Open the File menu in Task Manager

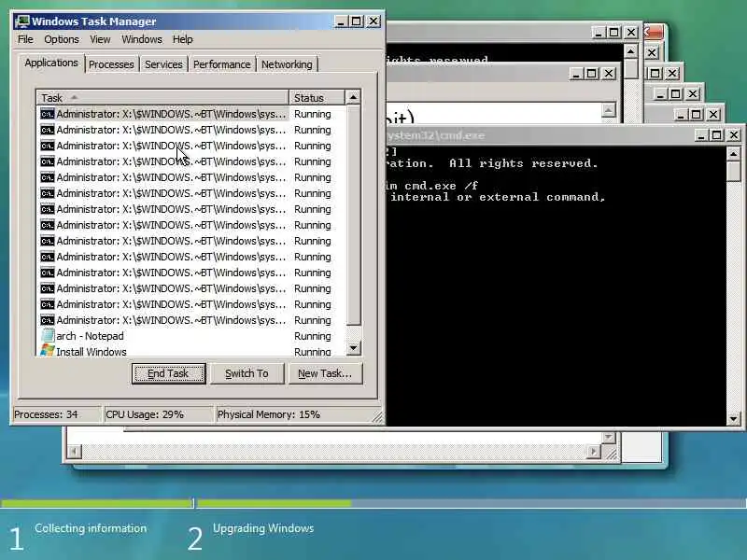click(x=25, y=39)
